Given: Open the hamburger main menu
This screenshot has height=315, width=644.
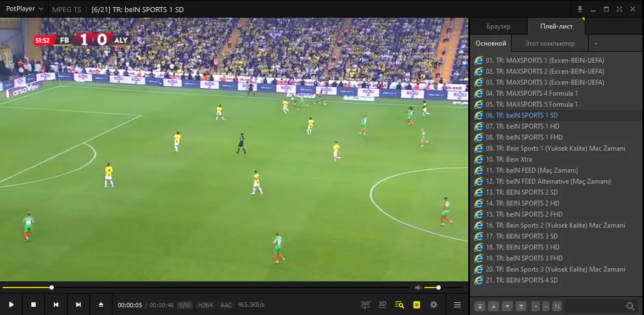Looking at the screenshot, I should click(x=457, y=305).
